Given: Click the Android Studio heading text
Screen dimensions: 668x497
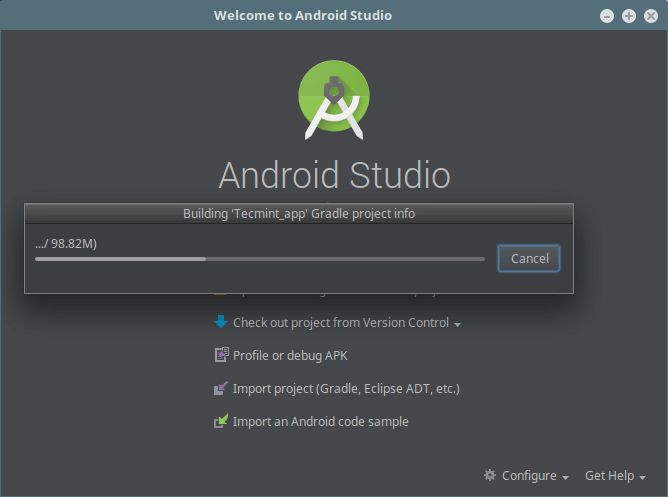Looking at the screenshot, I should pyautogui.click(x=334, y=175).
